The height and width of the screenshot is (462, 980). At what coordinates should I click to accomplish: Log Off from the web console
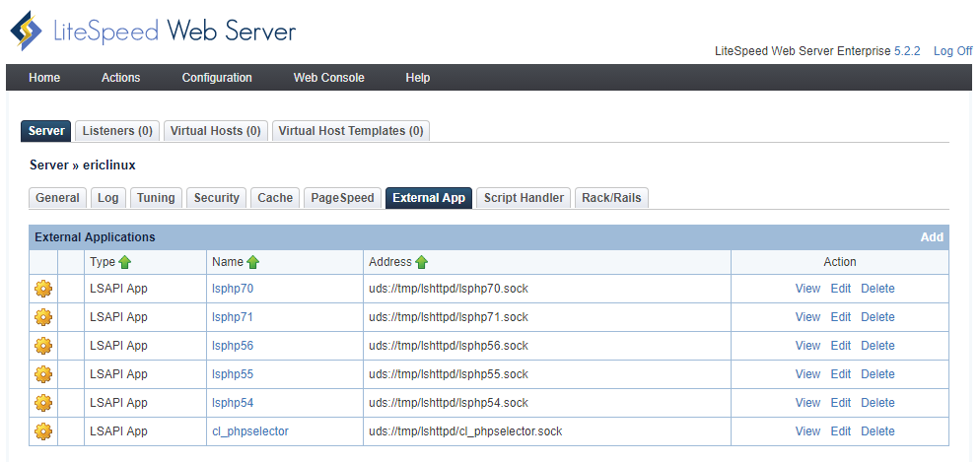952,51
